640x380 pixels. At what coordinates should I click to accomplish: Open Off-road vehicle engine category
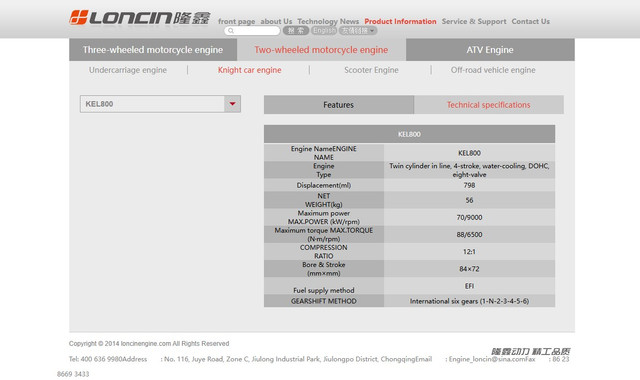(493, 70)
